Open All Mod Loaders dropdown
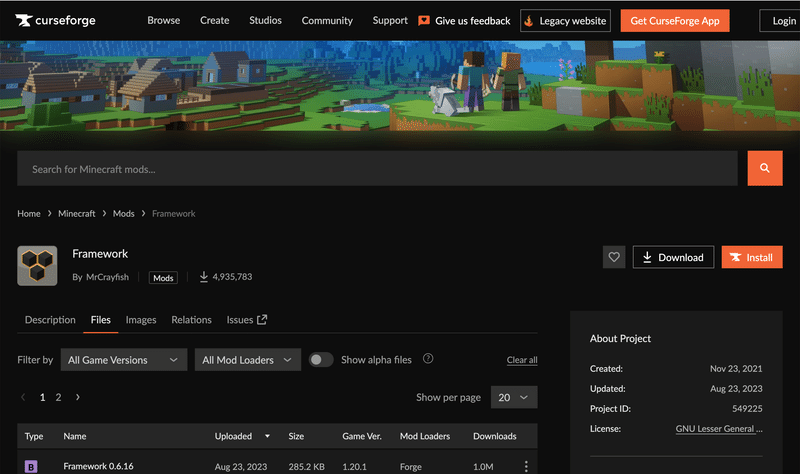The height and width of the screenshot is (474, 800). click(248, 360)
